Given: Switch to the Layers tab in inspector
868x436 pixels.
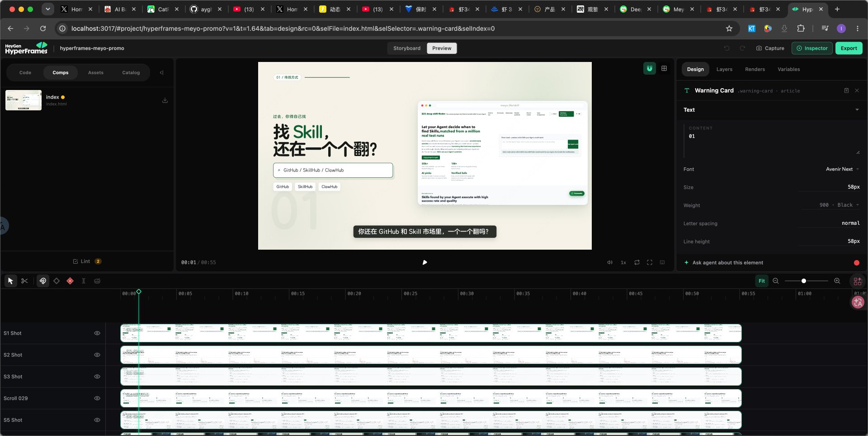Looking at the screenshot, I should pyautogui.click(x=724, y=69).
